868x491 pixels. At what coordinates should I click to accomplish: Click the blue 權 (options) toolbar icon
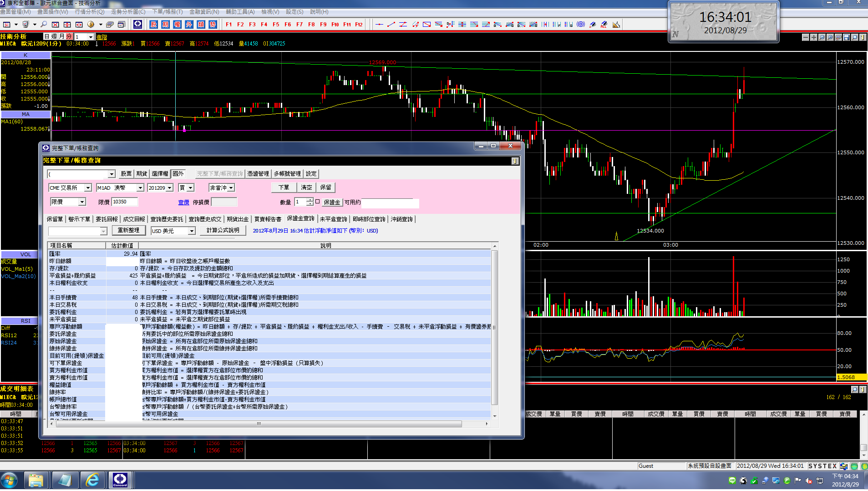tap(178, 25)
